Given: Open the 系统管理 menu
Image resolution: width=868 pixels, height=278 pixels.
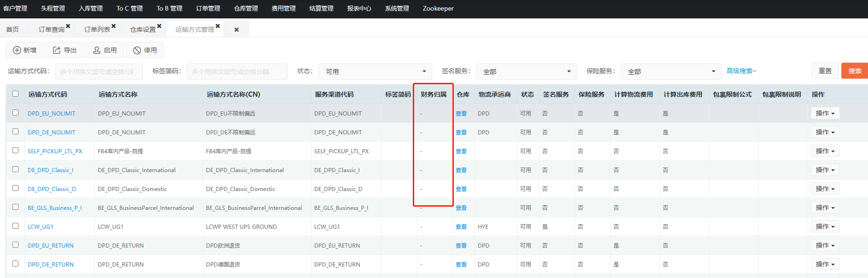Looking at the screenshot, I should [x=397, y=8].
